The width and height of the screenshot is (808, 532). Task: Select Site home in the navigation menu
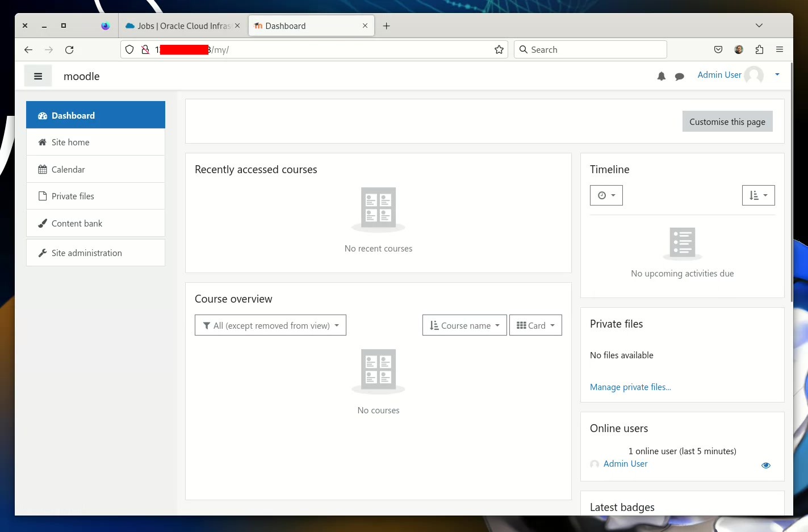(x=70, y=142)
